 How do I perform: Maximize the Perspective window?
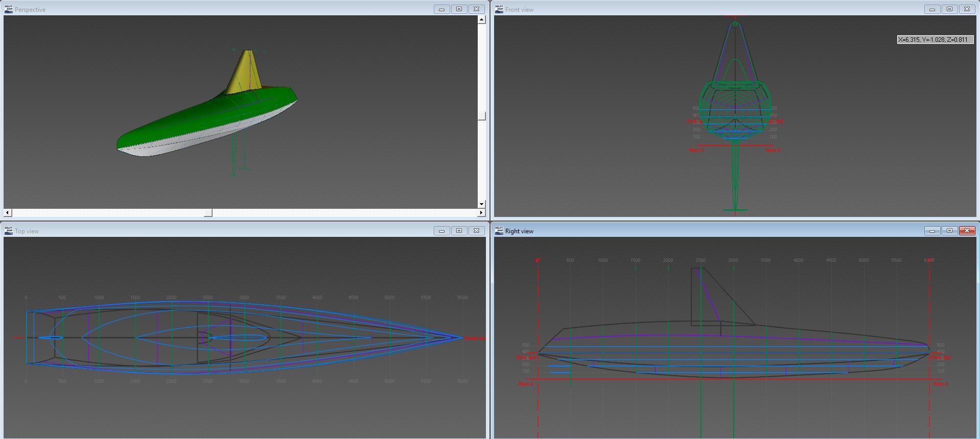pyautogui.click(x=459, y=9)
